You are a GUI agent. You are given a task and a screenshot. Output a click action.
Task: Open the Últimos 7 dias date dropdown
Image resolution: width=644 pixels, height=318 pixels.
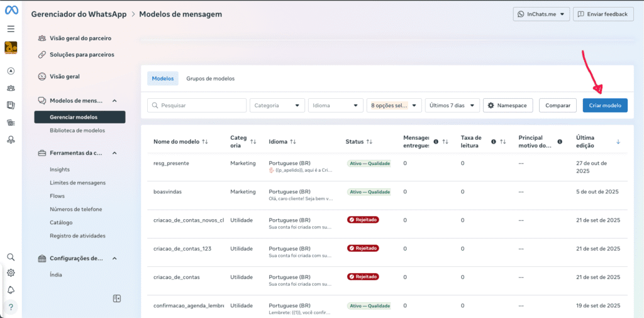click(452, 106)
